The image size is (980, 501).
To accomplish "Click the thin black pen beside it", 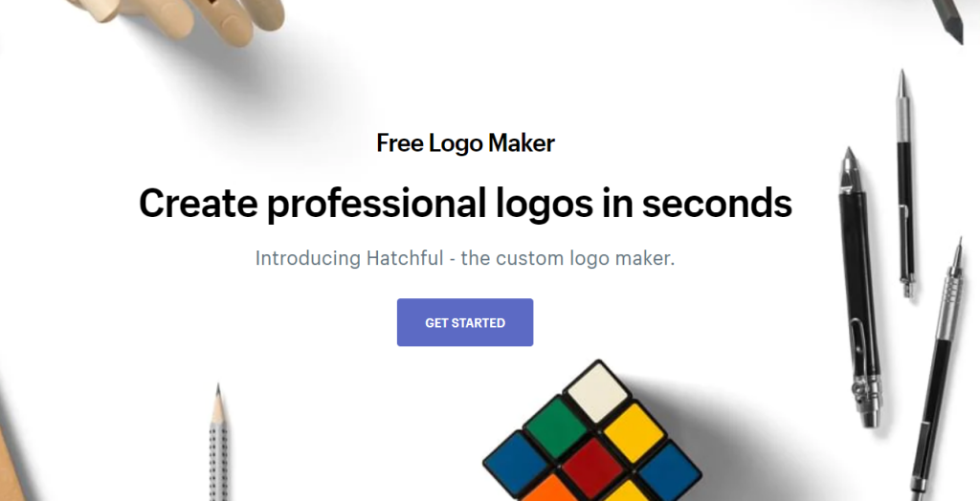I will coord(905,184).
